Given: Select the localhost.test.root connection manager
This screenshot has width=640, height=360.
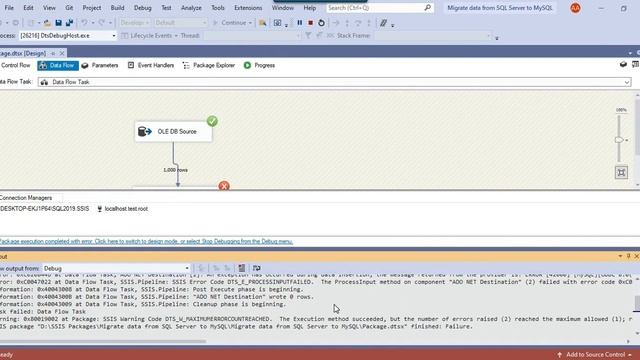Looking at the screenshot, I should point(122,209).
